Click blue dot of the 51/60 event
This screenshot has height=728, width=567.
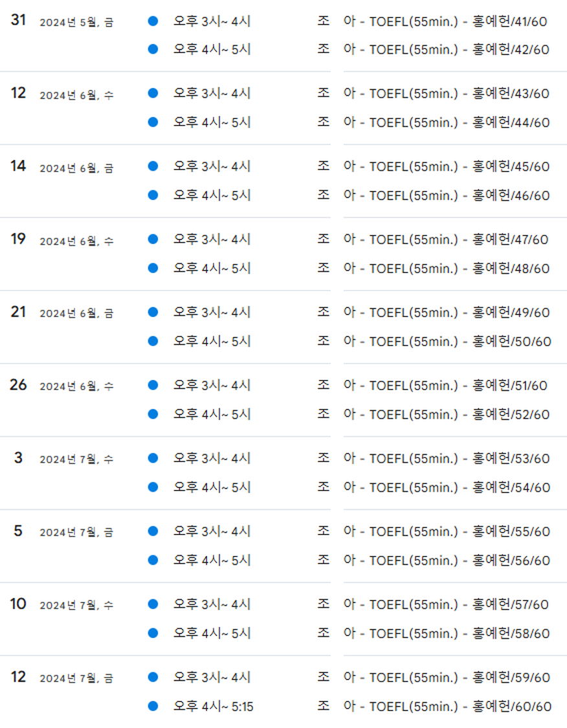click(153, 385)
